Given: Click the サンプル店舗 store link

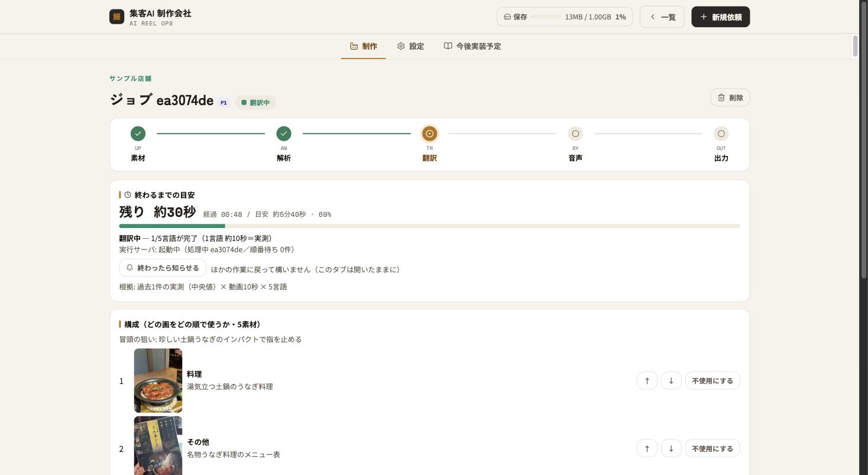Looking at the screenshot, I should (x=131, y=79).
